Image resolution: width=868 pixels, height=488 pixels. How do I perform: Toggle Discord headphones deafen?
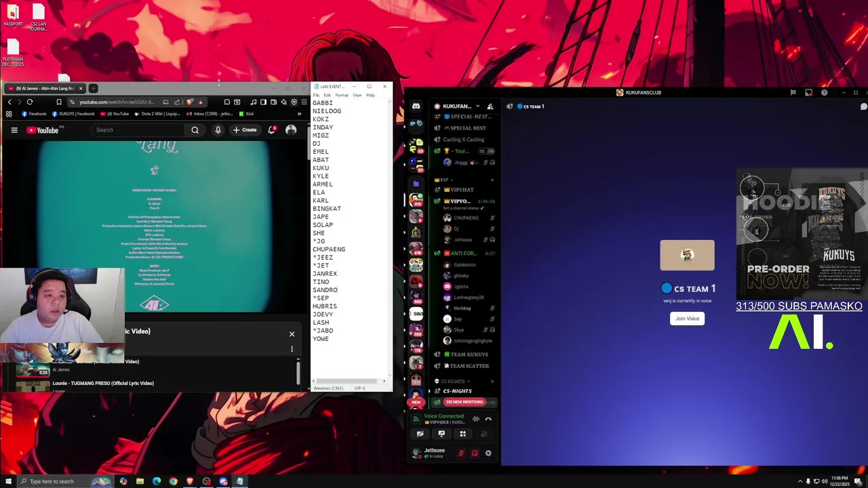(x=475, y=453)
